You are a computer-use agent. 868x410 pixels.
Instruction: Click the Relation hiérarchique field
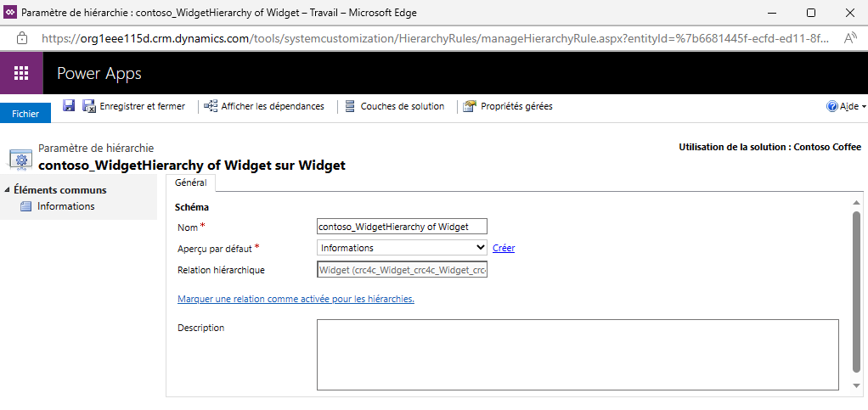[x=403, y=270]
